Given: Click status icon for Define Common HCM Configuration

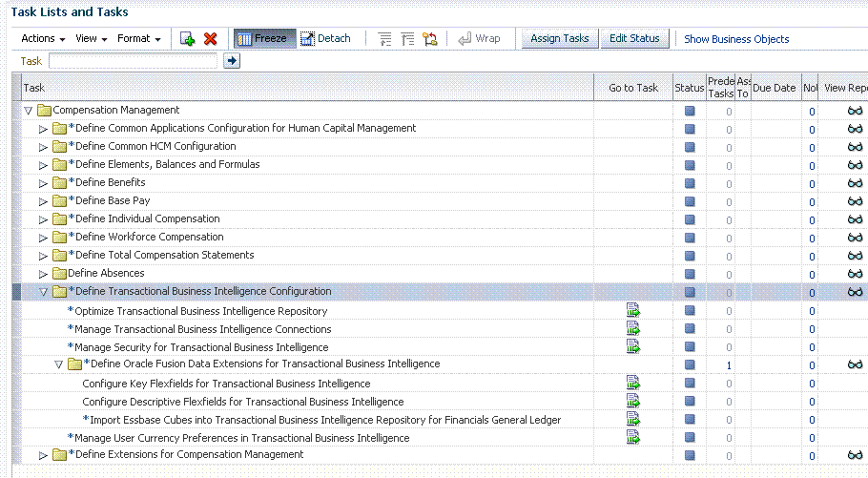Looking at the screenshot, I should click(690, 147).
